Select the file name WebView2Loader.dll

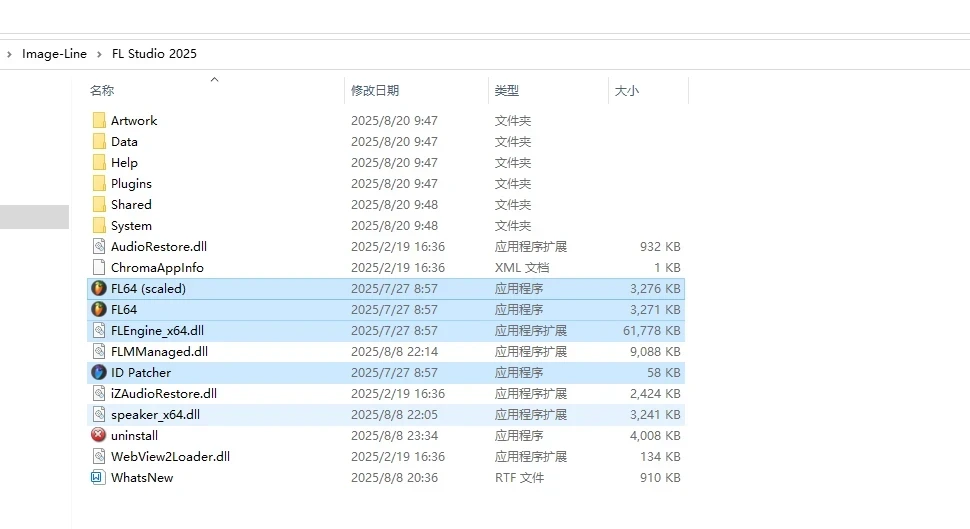pos(171,457)
